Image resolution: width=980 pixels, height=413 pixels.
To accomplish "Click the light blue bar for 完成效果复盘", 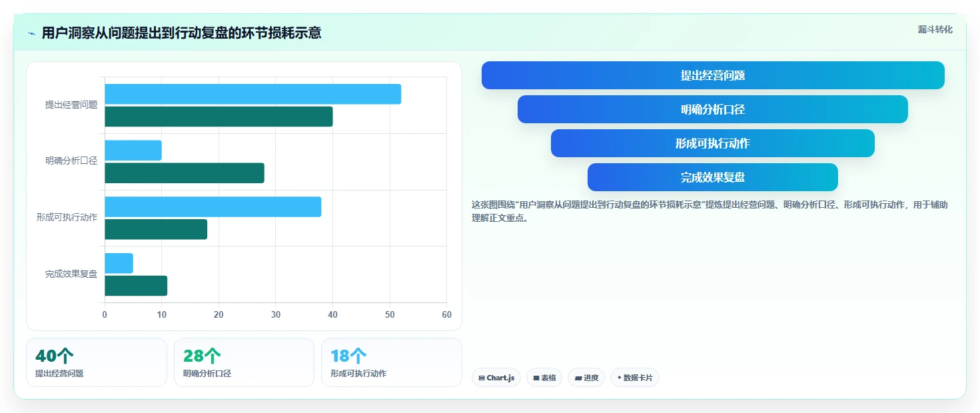I will click(x=119, y=263).
